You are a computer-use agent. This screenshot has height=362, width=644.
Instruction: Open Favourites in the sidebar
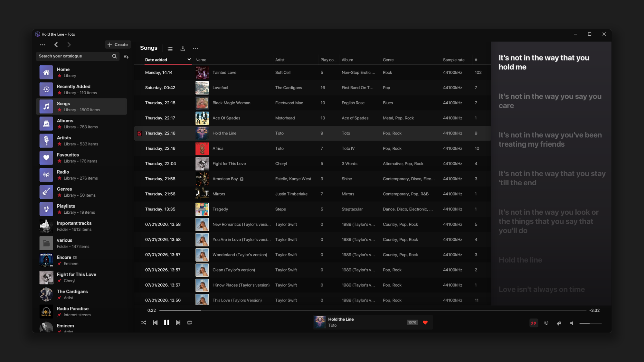[81, 158]
